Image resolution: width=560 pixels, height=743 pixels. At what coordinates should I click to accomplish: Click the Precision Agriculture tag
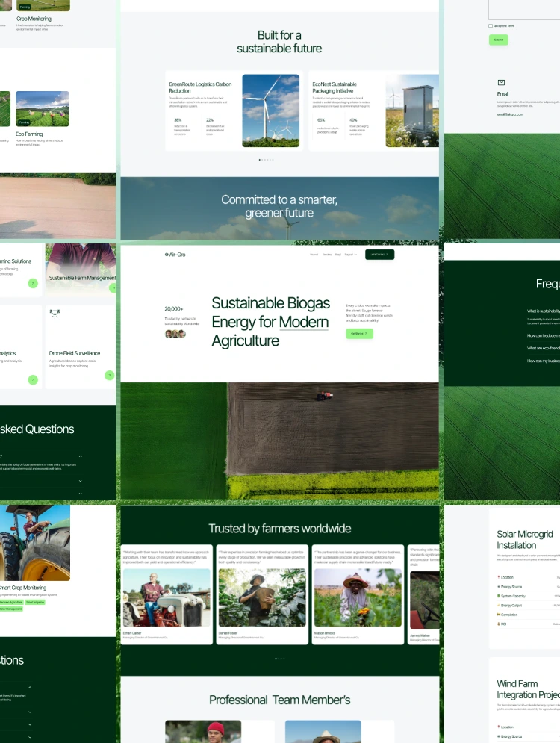pyautogui.click(x=11, y=603)
